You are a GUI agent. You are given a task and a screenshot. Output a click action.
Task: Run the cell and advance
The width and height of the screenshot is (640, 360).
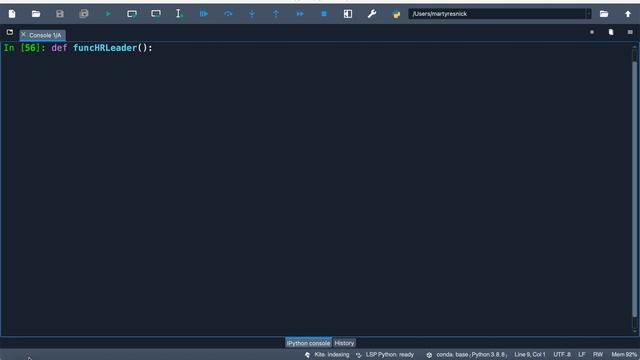(x=156, y=14)
